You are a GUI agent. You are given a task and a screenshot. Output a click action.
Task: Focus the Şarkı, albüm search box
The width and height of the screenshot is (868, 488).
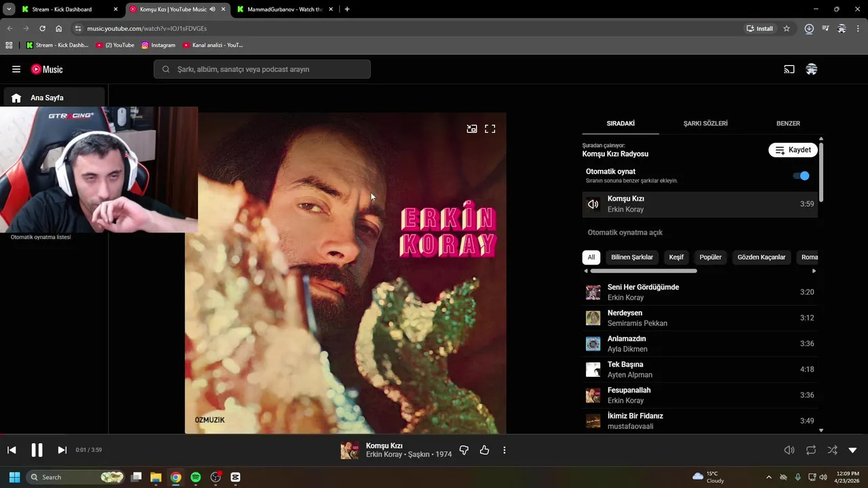coord(262,69)
